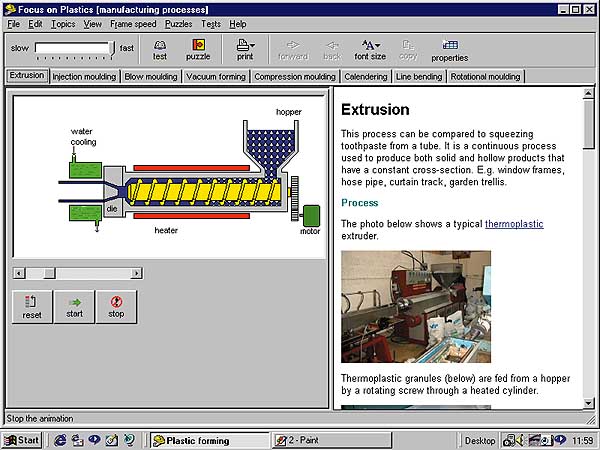Click the application title bar icon
Image resolution: width=600 pixels, height=450 pixels.
(10, 9)
